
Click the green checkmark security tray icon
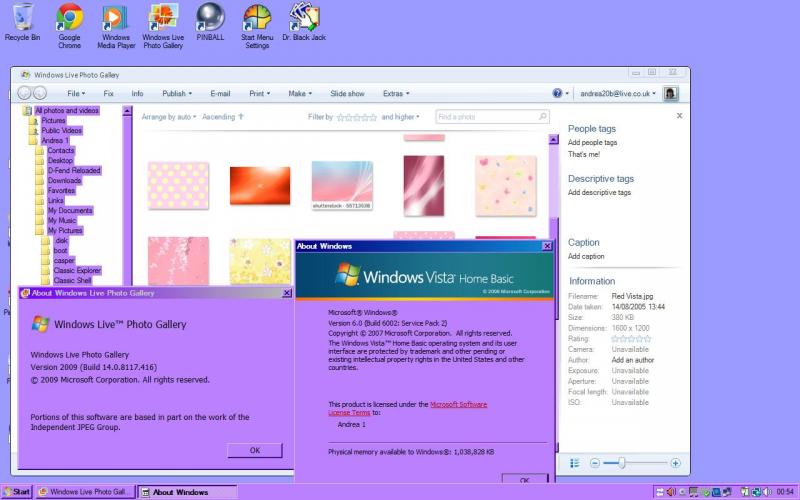point(706,492)
